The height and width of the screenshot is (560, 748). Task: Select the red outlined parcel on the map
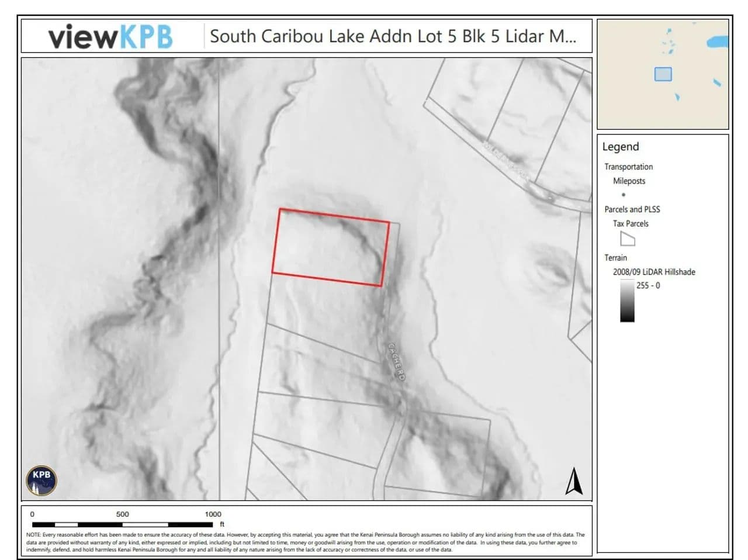coord(330,247)
